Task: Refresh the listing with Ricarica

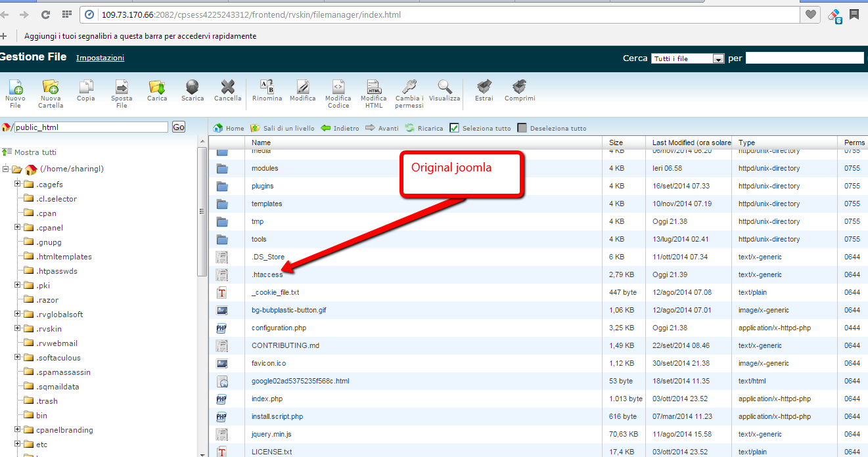Action: [424, 128]
